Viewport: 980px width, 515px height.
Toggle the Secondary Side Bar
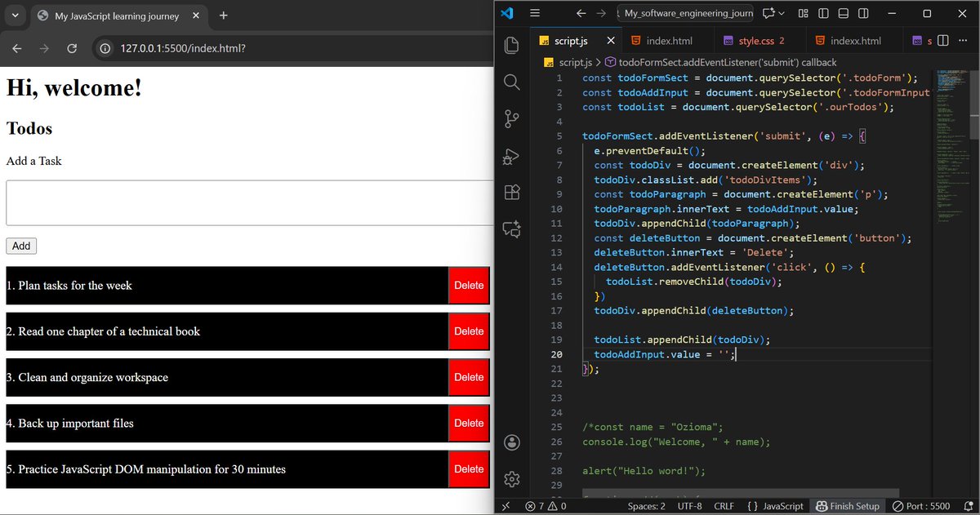(x=864, y=13)
